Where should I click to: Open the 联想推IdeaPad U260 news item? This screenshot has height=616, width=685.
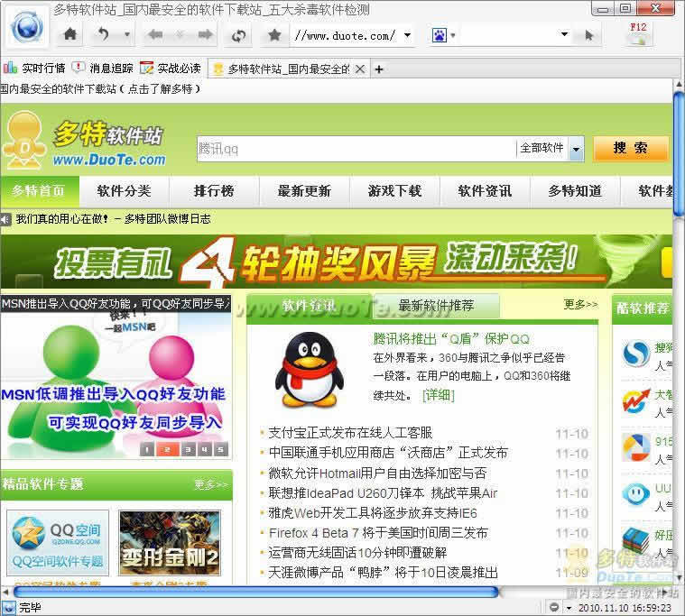click(x=383, y=492)
